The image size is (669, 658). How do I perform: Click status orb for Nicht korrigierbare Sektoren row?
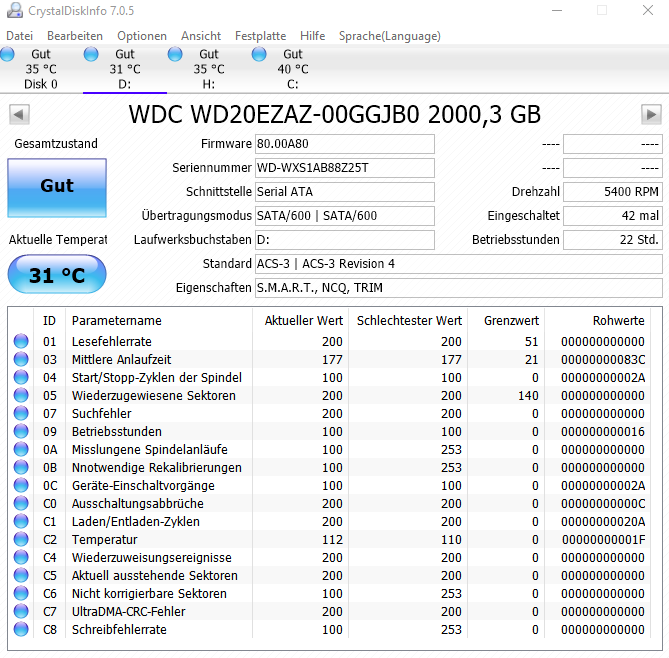[21, 594]
